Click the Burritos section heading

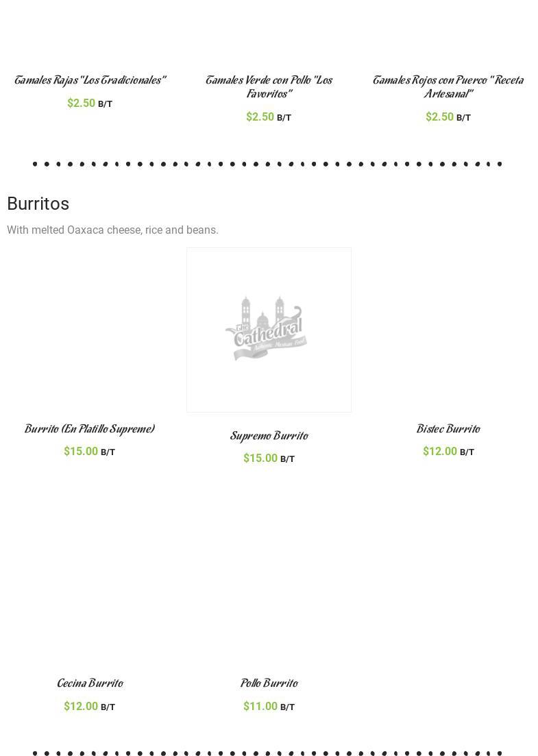[38, 204]
